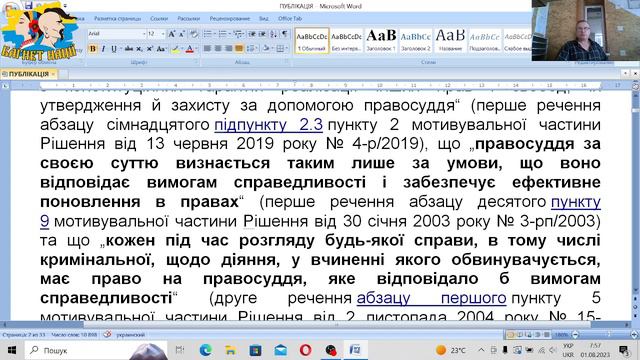Click the Change Case Aa icon
The height and width of the screenshot is (360, 640).
(x=160, y=49)
